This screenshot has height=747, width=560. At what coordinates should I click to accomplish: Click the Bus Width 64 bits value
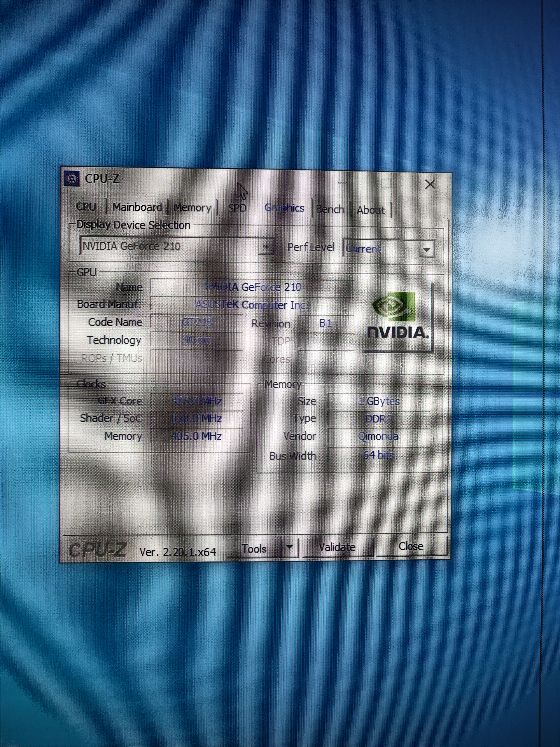pyautogui.click(x=379, y=455)
